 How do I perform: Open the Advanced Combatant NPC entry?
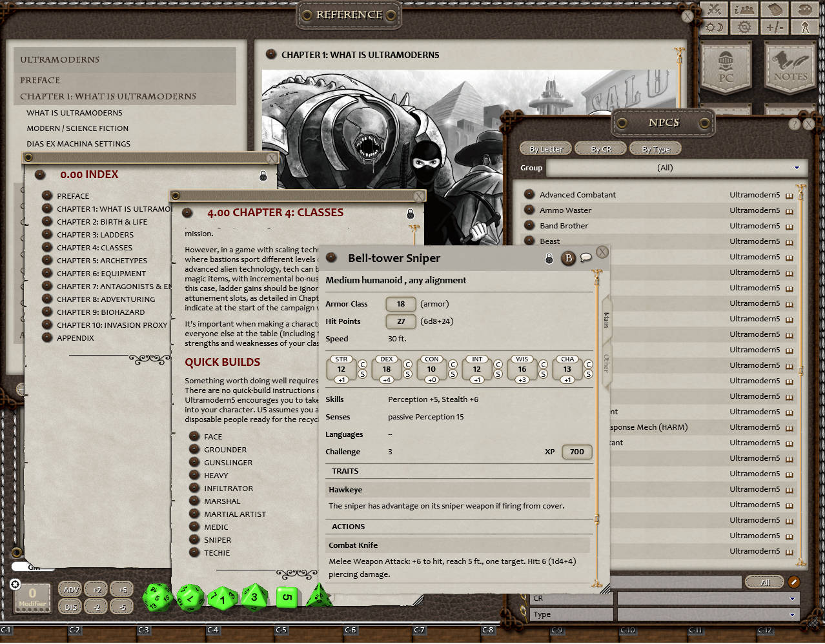[x=578, y=194]
